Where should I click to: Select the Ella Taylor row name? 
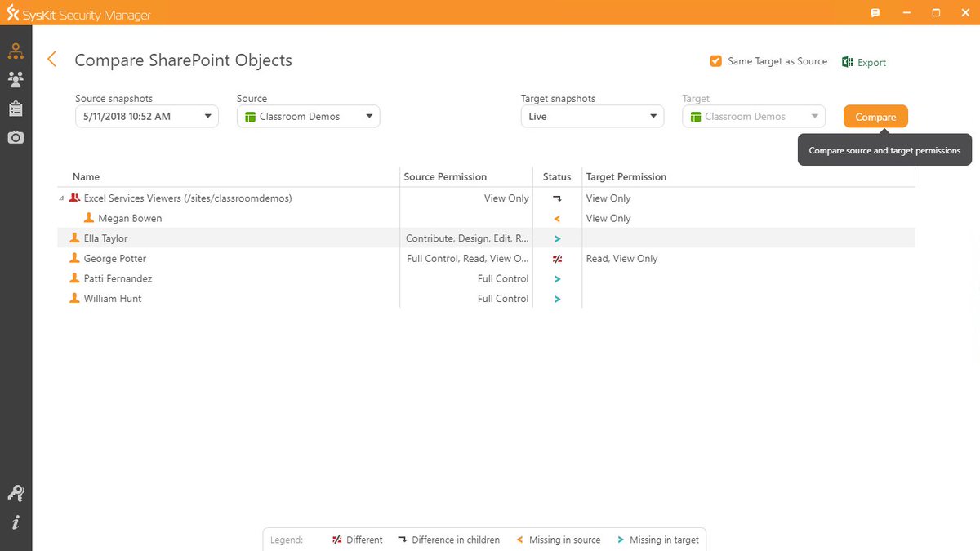coord(105,238)
